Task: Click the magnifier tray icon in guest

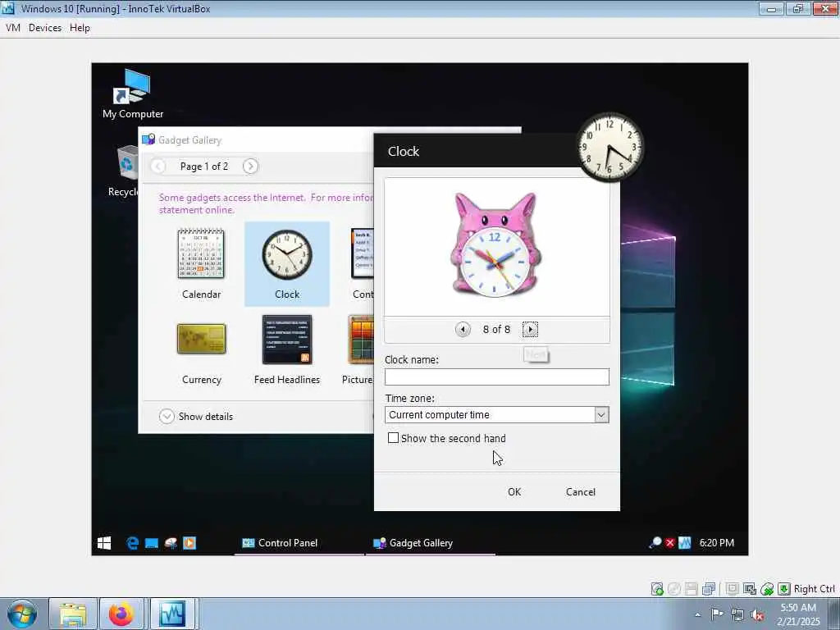Action: [x=655, y=543]
